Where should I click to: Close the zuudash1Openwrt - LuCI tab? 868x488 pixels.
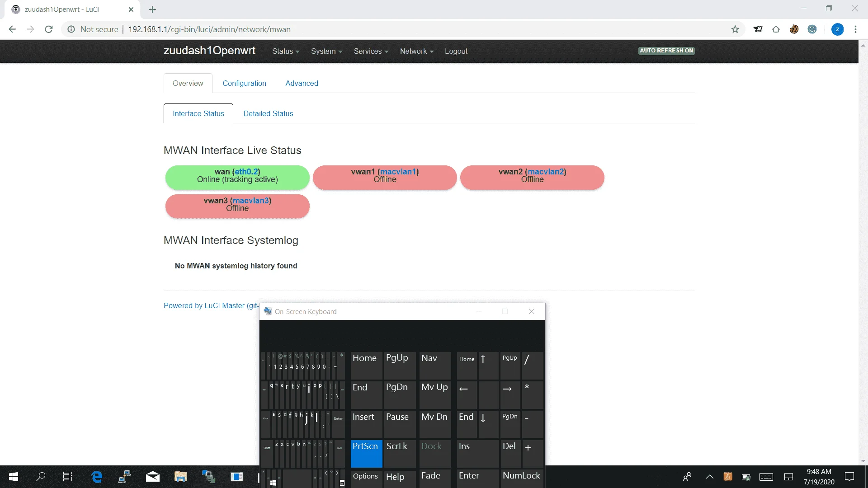coord(131,9)
